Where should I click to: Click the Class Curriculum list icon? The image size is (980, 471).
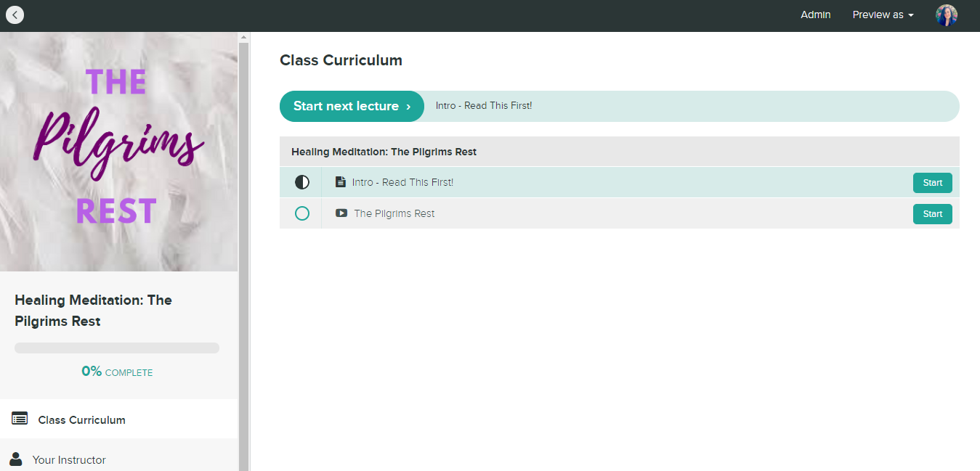(20, 419)
